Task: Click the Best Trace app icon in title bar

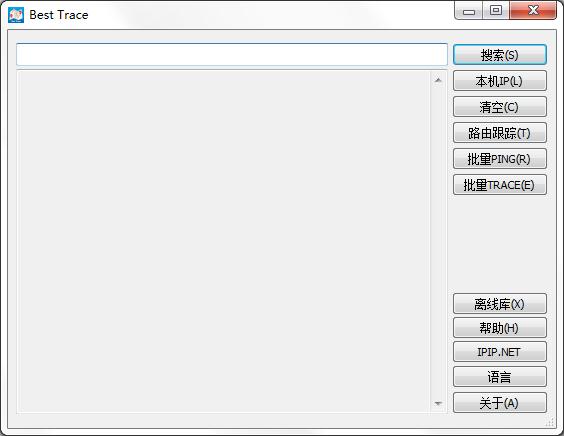Action: click(16, 15)
